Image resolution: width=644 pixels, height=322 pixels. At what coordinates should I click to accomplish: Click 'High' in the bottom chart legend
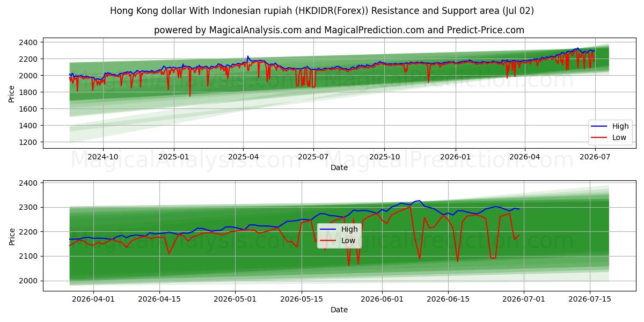pyautogui.click(x=349, y=230)
